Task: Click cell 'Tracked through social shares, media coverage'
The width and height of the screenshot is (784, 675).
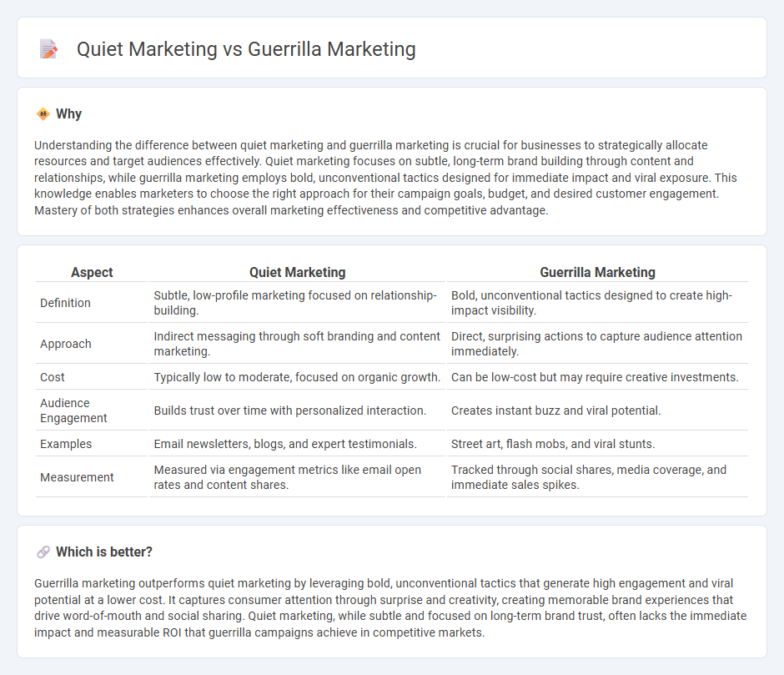Action: click(x=597, y=477)
